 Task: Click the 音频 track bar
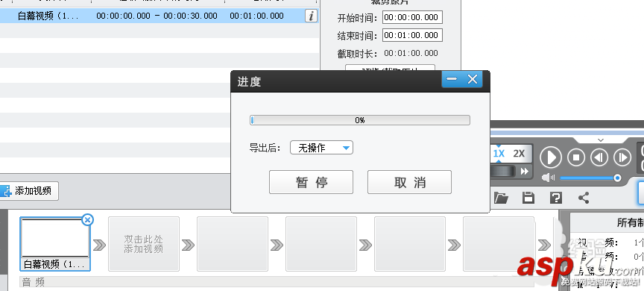[277, 282]
